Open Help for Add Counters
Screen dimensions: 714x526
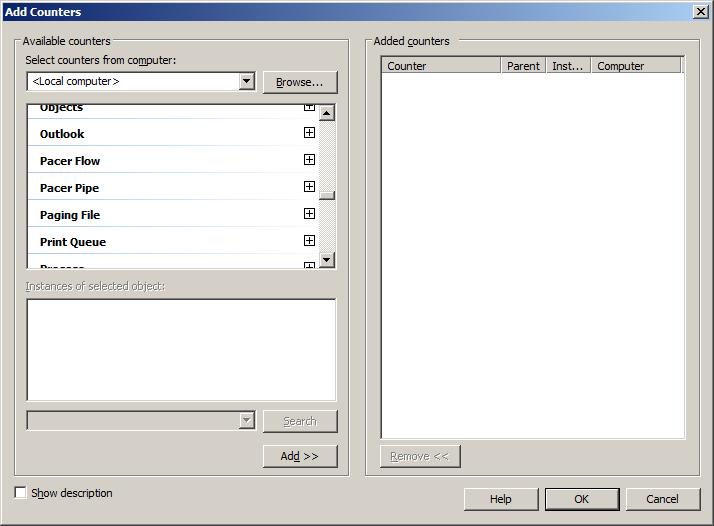click(x=501, y=499)
